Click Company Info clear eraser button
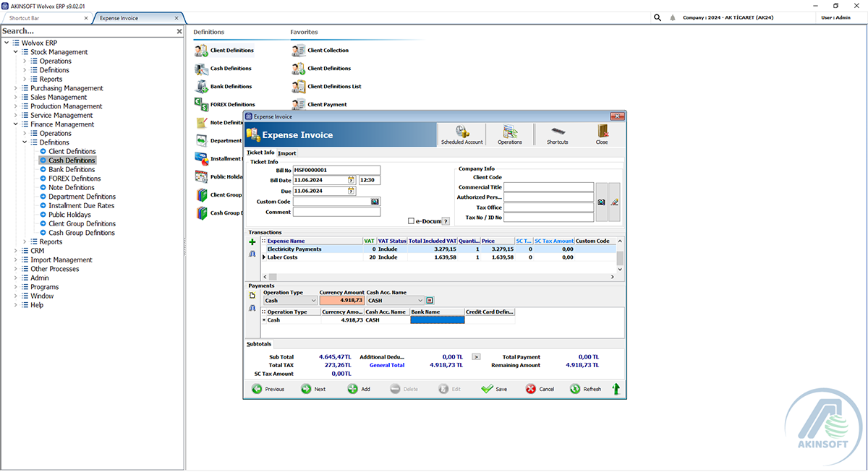Viewport: 868px width, 472px height. coord(614,202)
